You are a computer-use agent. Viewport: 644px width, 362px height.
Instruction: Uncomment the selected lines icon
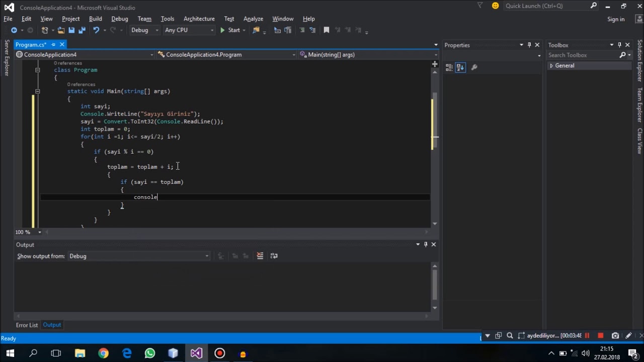(x=313, y=30)
